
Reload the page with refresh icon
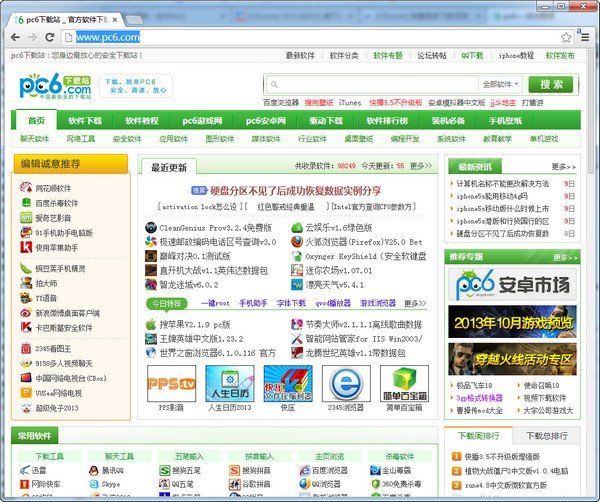pyautogui.click(x=50, y=37)
